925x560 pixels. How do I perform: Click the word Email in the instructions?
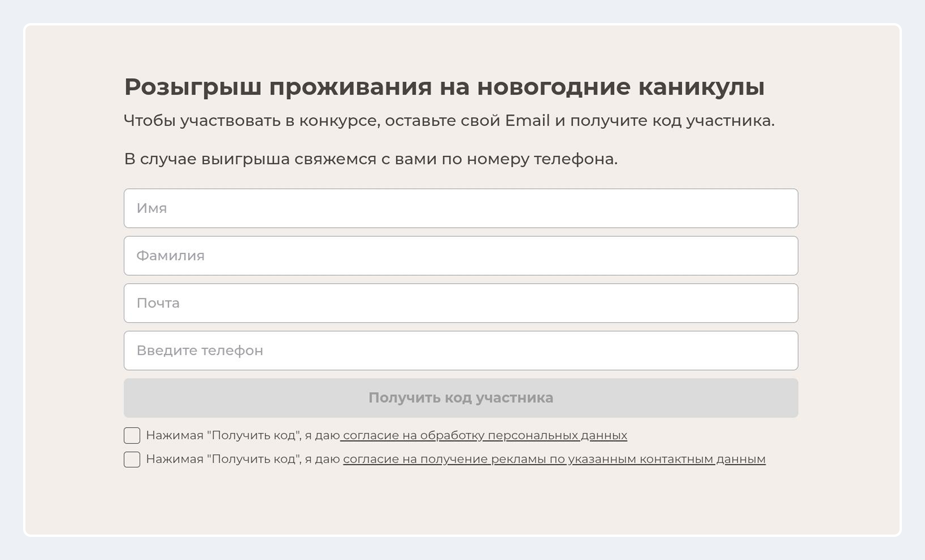pyautogui.click(x=527, y=121)
